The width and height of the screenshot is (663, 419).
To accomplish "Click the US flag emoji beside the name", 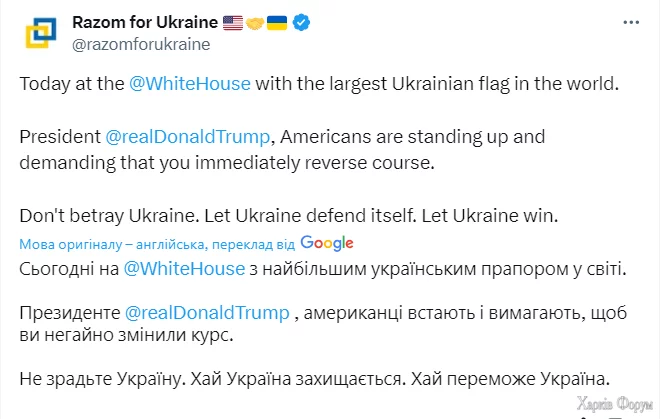I will pos(233,22).
